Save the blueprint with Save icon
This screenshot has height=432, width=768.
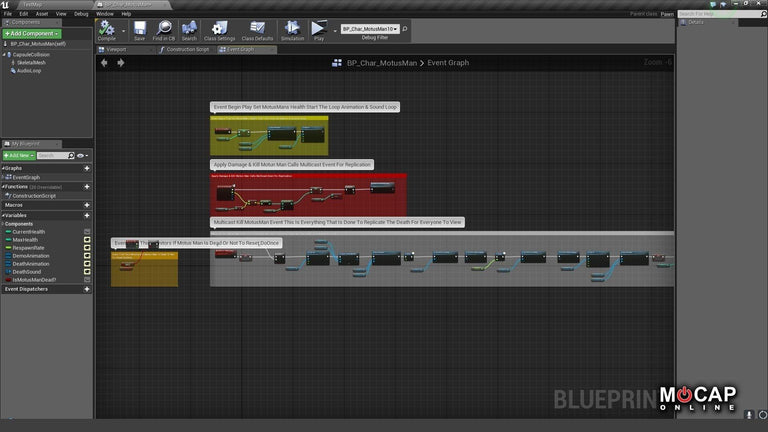[139, 30]
